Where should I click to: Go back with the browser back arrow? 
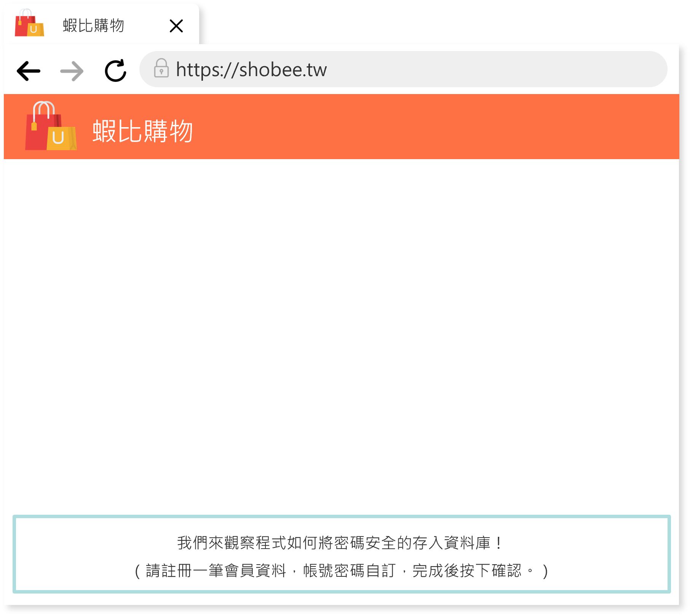pos(29,71)
